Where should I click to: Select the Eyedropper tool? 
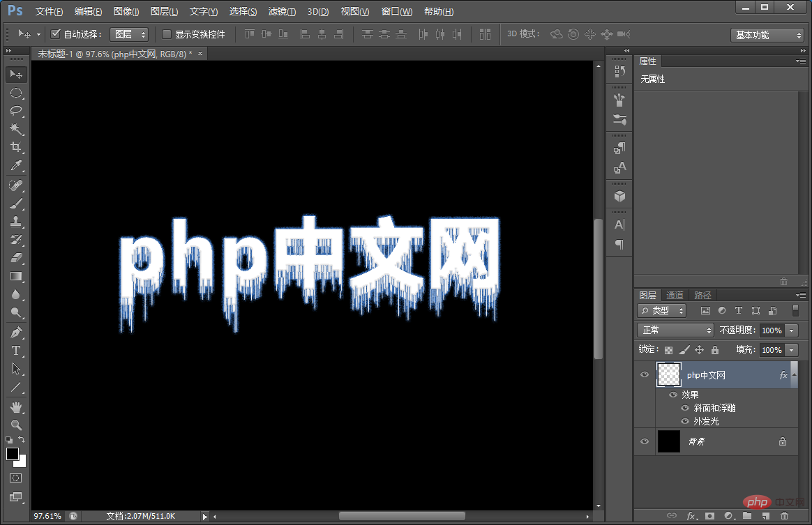[x=16, y=165]
